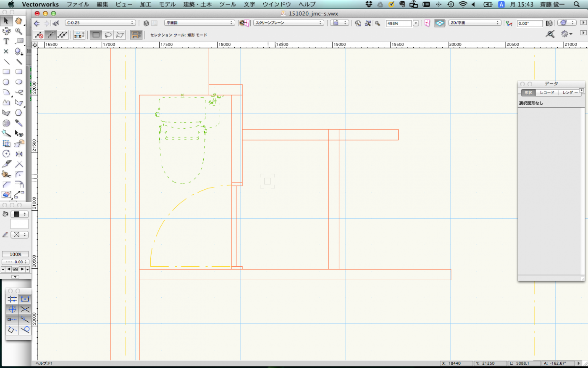The image size is (588, 368).
Task: Click the 498% zoom input field
Action: coord(398,24)
